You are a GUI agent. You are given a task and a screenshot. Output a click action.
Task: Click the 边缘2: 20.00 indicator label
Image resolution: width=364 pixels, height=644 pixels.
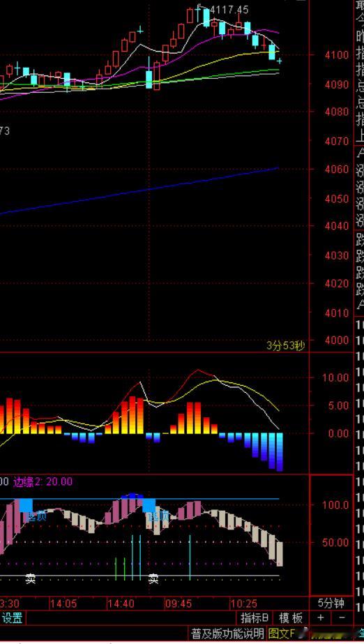(43, 481)
